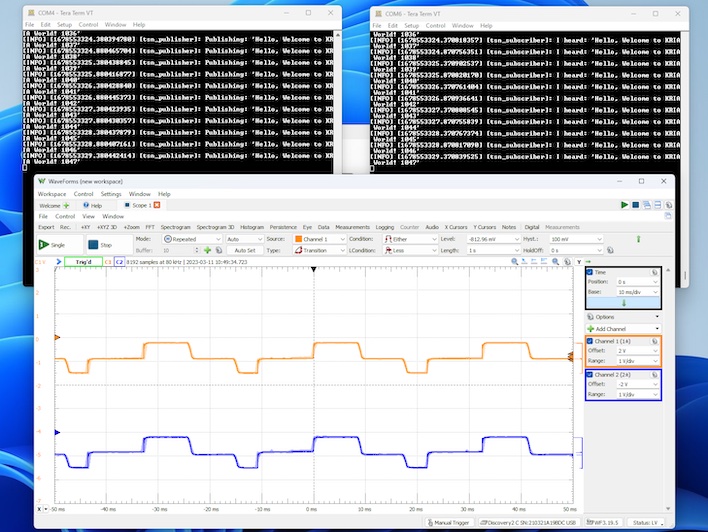Click the blue Channel 2 zero marker

coord(57,432)
